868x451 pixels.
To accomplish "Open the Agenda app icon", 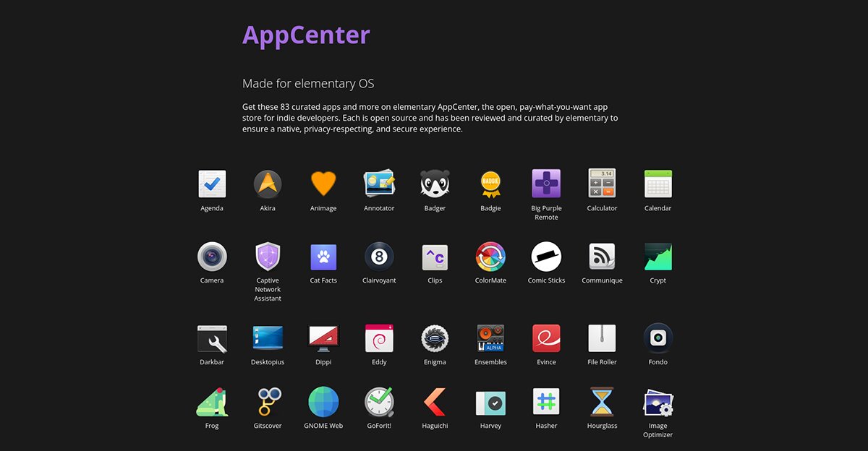I will [x=212, y=184].
